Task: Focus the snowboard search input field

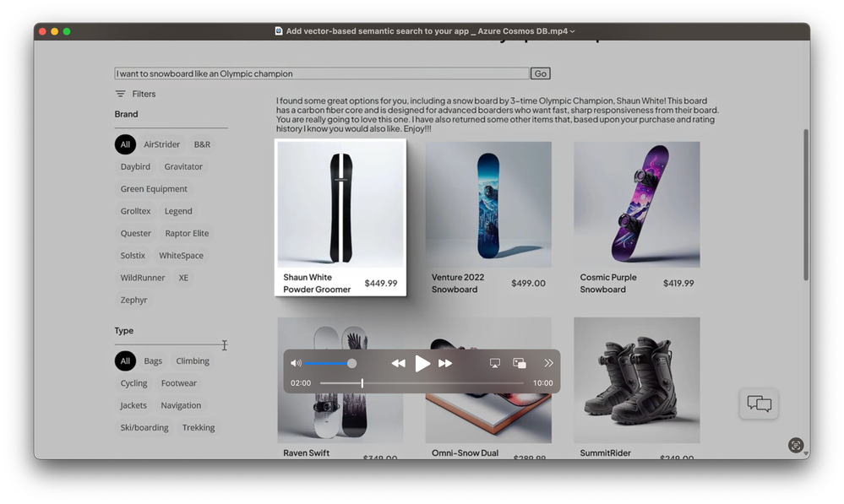Action: click(322, 73)
